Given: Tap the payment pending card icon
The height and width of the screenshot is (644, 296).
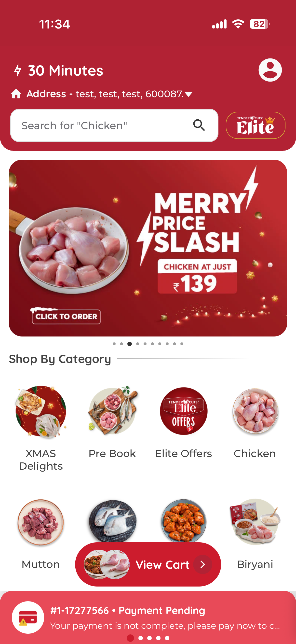Looking at the screenshot, I should coord(28,617).
